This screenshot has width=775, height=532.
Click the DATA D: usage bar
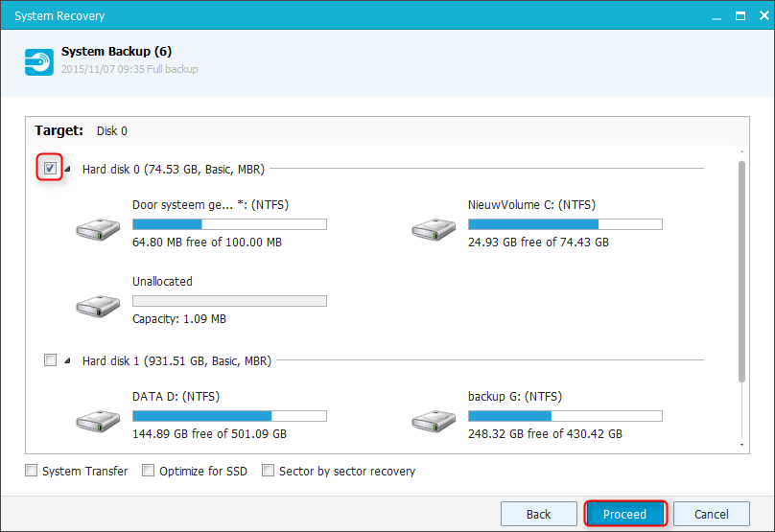coord(229,416)
